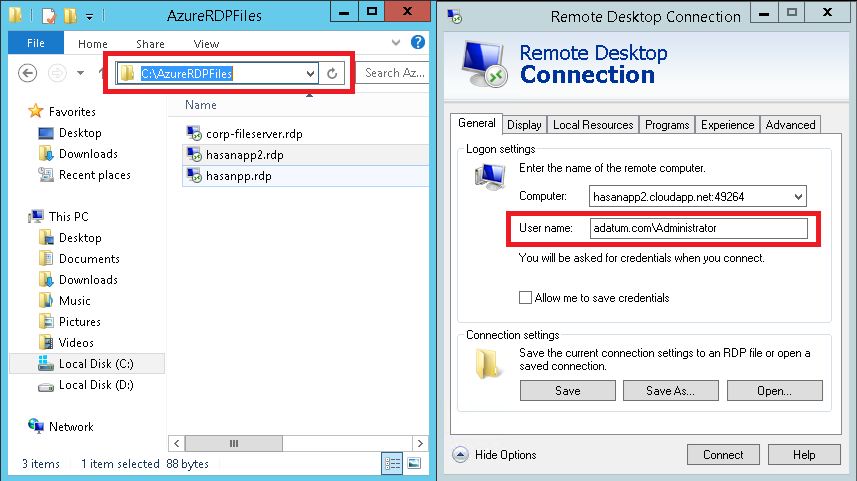Click the hasanpp.rdp file icon
857x481 pixels.
[x=194, y=175]
